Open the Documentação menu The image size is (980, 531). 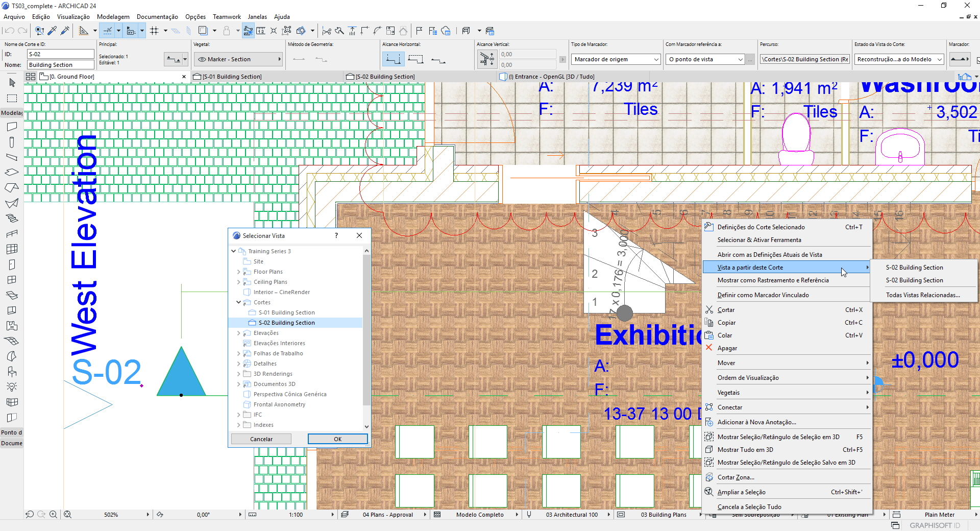157,16
